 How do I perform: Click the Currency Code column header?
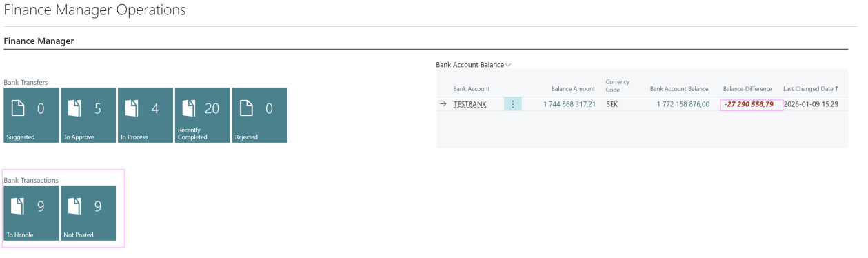pyautogui.click(x=618, y=86)
